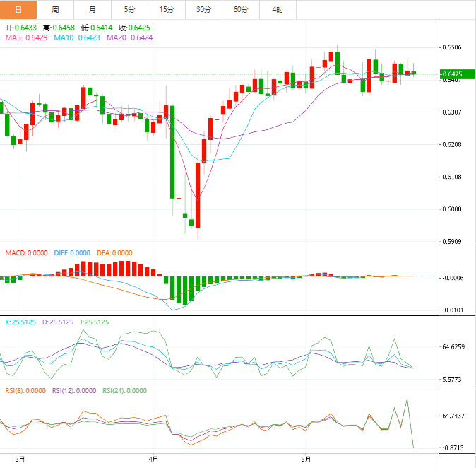Click the 3月 date axis marker

(x=20, y=460)
